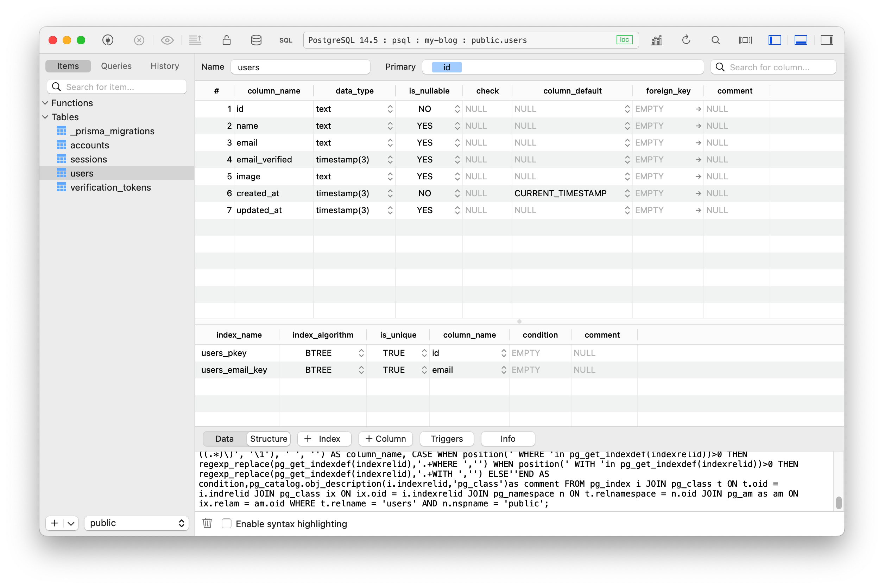Open foreign_key arrow for updated_at row
The width and height of the screenshot is (884, 588).
698,210
